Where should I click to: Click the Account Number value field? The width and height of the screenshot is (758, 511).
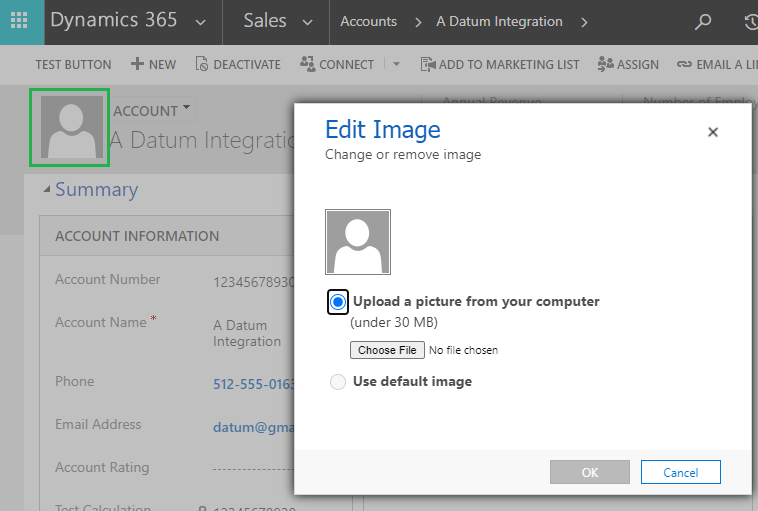(253, 282)
